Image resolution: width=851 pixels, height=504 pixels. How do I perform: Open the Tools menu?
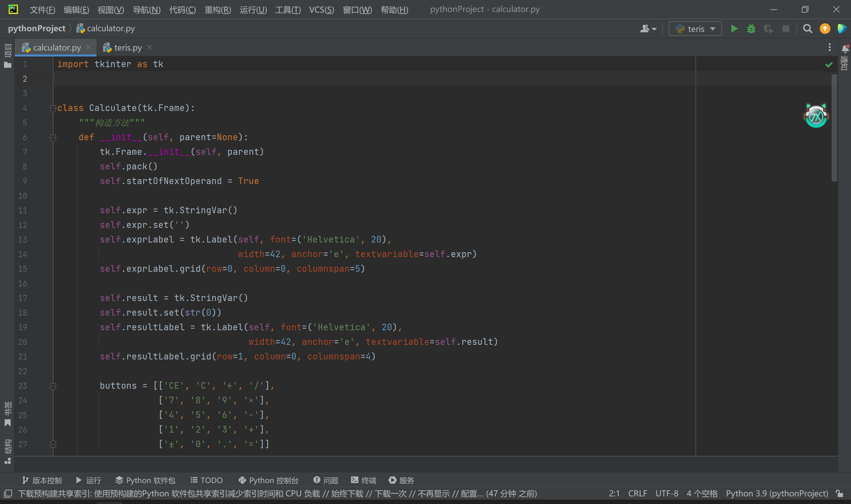(x=288, y=10)
